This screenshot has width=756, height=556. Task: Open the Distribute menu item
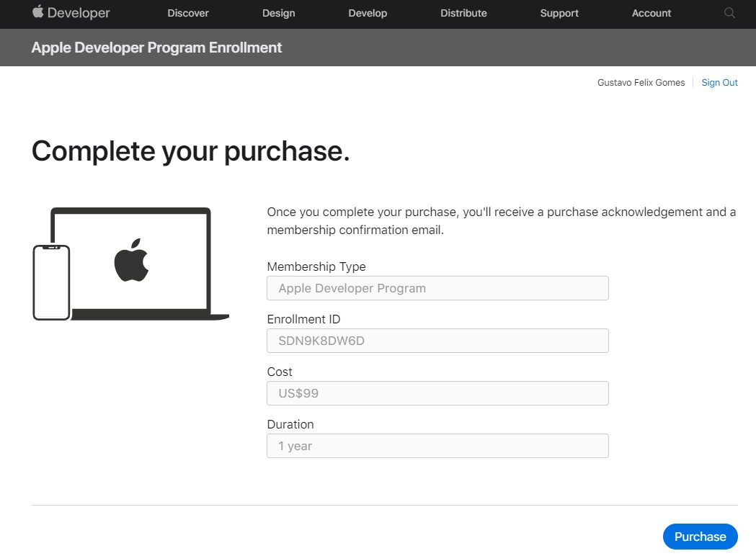464,13
